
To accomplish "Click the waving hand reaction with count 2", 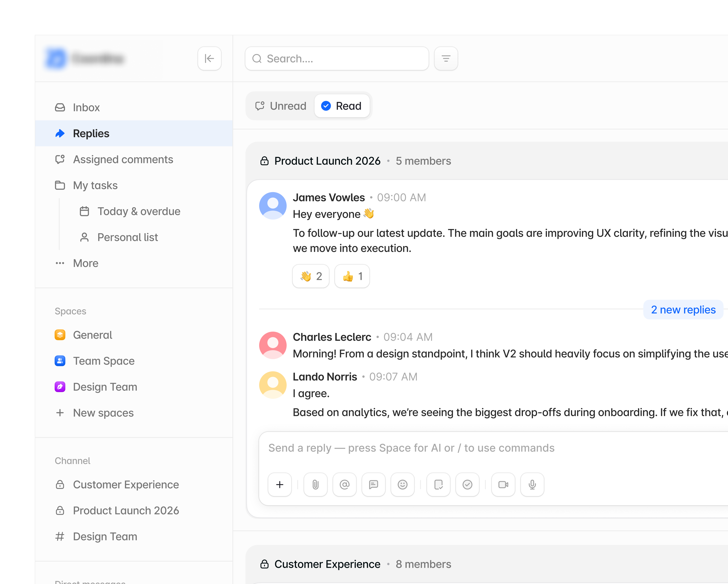I will (x=311, y=276).
